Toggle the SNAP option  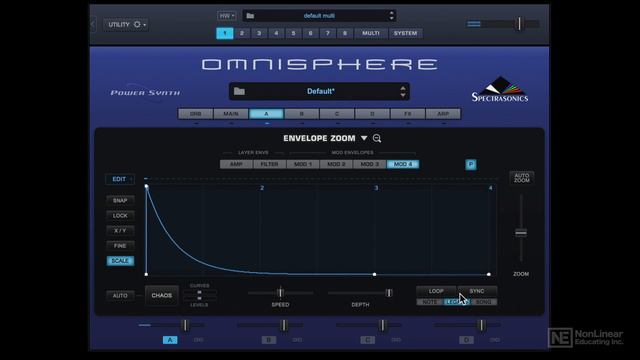120,200
